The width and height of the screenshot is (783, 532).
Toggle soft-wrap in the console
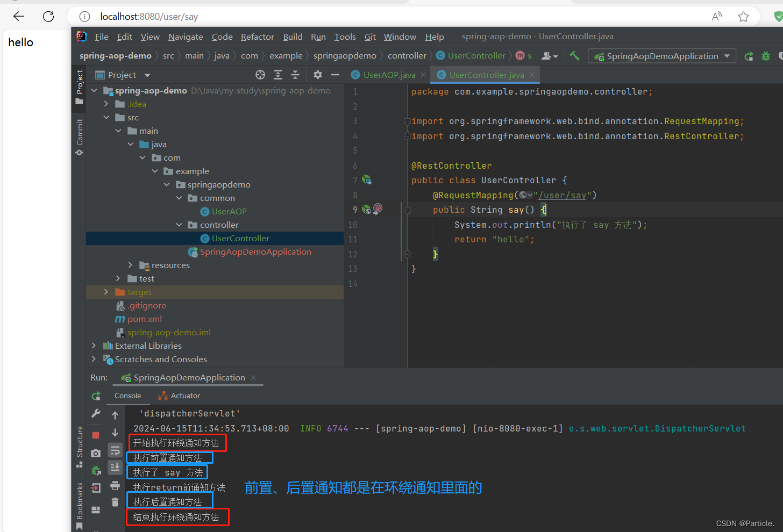pyautogui.click(x=115, y=450)
